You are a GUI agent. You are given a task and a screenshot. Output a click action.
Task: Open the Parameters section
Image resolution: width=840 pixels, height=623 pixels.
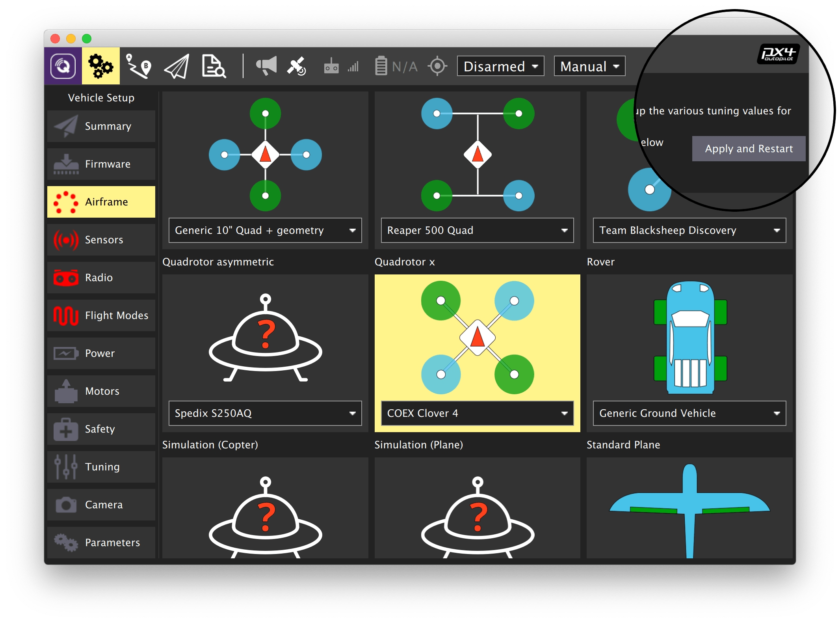101,543
